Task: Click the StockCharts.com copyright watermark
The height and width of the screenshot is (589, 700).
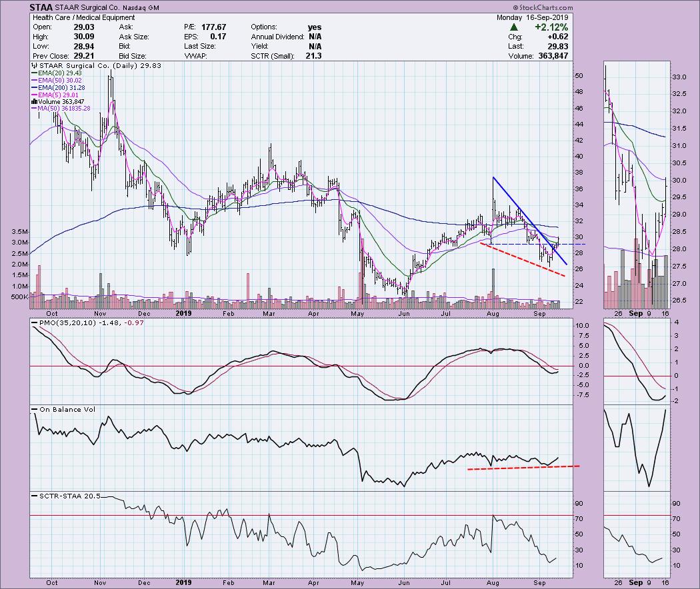Action: [x=667, y=7]
